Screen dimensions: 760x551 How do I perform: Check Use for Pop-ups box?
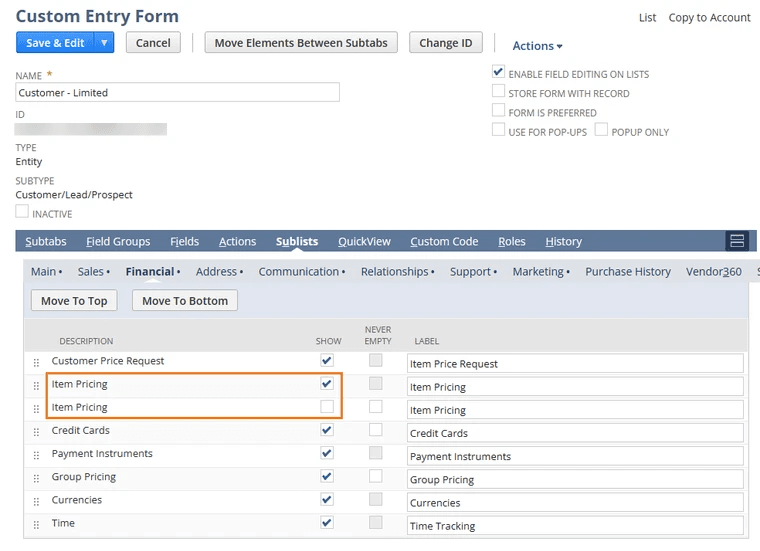click(x=498, y=130)
